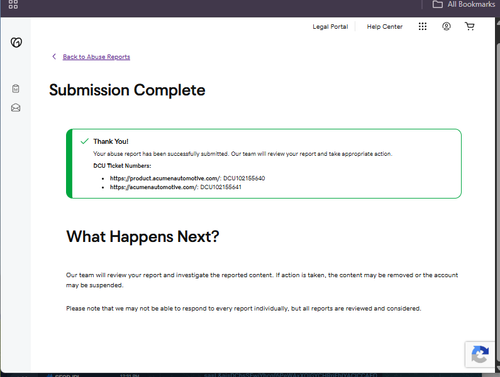Click the What Happens Next? heading

pos(143,237)
